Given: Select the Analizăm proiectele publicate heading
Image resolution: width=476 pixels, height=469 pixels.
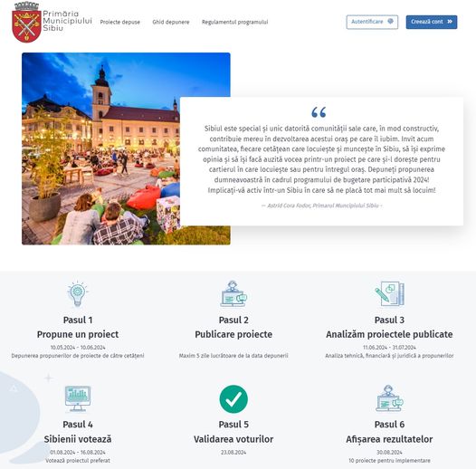Looking at the screenshot, I should click(389, 334).
